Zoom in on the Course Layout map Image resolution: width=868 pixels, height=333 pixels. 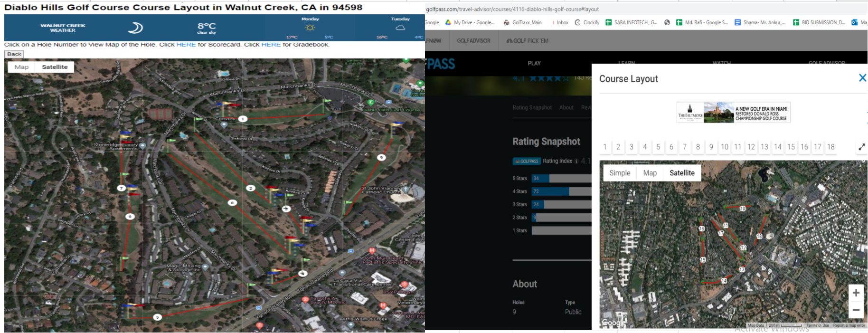[x=856, y=293]
